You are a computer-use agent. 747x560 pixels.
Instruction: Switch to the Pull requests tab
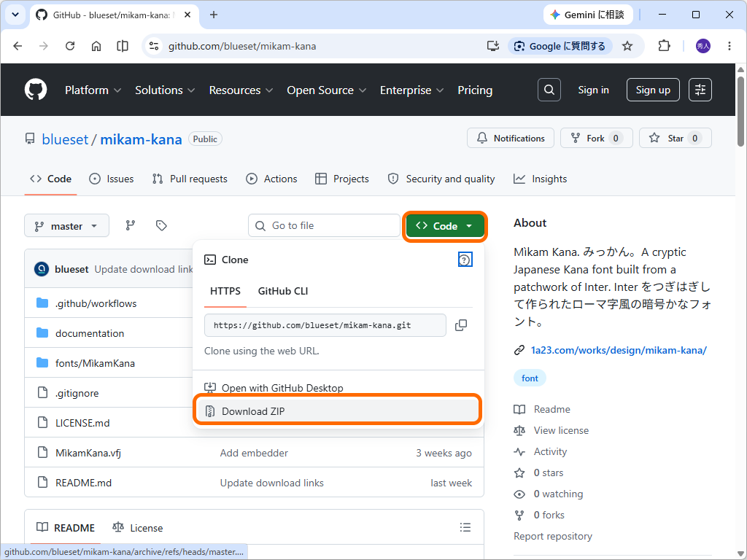[190, 179]
